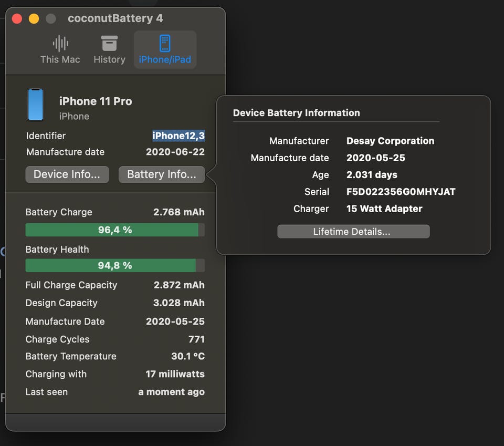Click the iPhone 11 Pro device name

[x=96, y=101]
